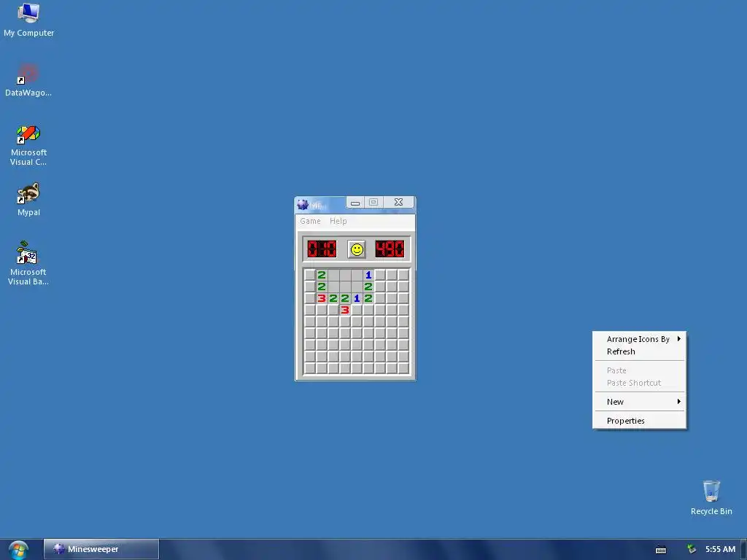Click the Minesweeper mine icon in title bar
The width and height of the screenshot is (747, 560).
click(303, 205)
